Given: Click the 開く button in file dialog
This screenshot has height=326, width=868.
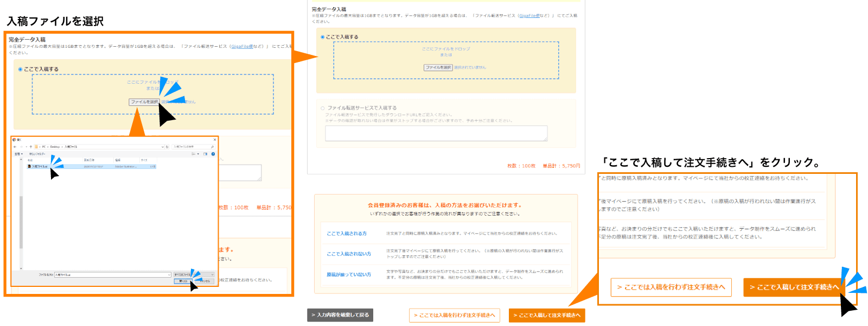Looking at the screenshot, I should coord(183,281).
